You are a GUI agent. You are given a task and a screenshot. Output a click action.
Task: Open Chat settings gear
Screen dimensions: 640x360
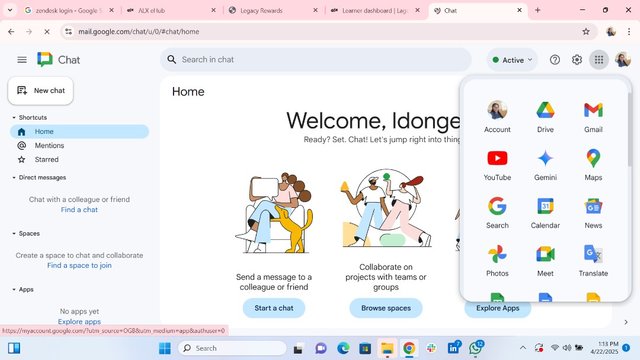click(x=577, y=60)
